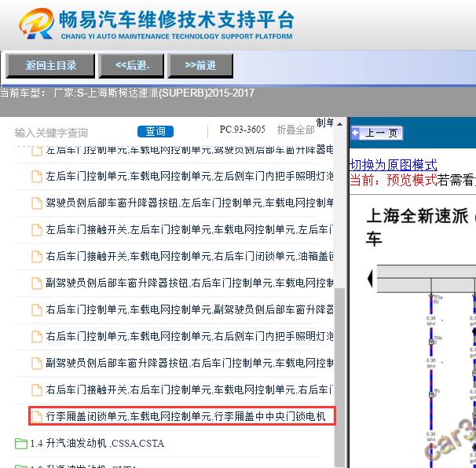Click the blue 查询 search button
This screenshot has height=468, width=476.
pyautogui.click(x=156, y=131)
